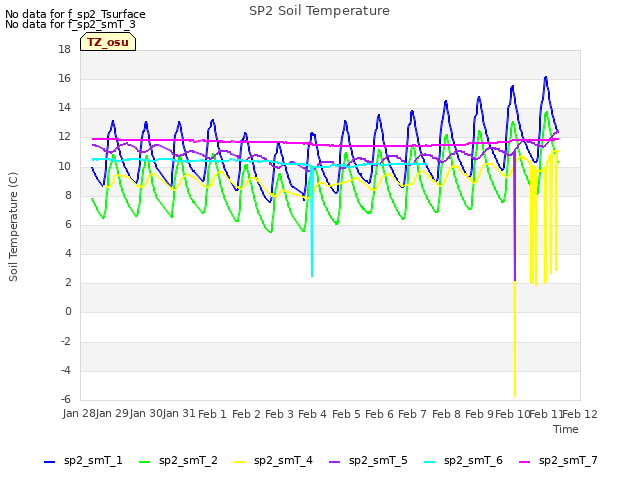Screen dimensions: 640x480
Task: Toggle sp2_smT_2 series in legend
Action: [178, 461]
